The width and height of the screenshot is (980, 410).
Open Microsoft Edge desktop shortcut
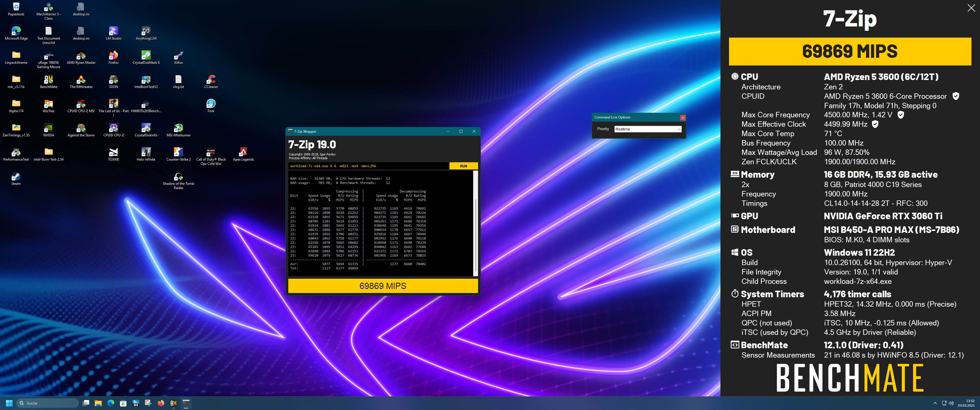point(16,33)
